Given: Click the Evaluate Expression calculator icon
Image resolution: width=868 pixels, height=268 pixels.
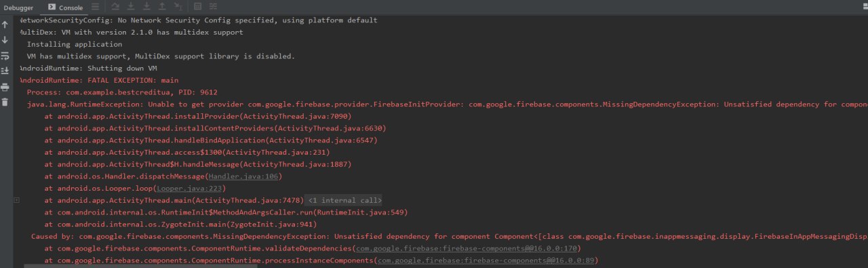Looking at the screenshot, I should click(x=197, y=7).
